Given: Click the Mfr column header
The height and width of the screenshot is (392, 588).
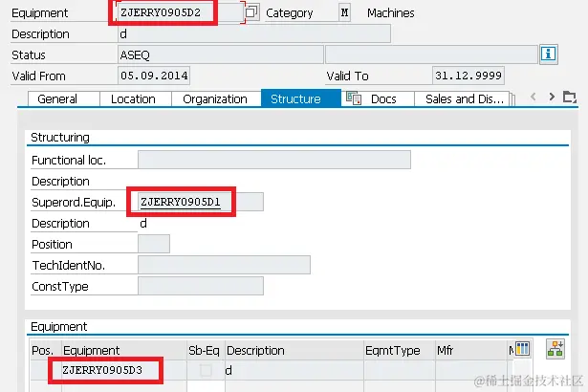Looking at the screenshot, I should point(471,350).
